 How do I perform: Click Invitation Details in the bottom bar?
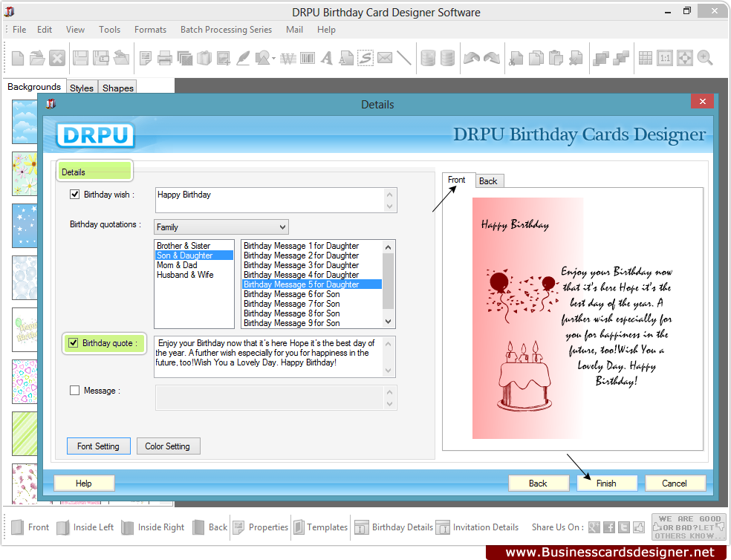coord(478,527)
